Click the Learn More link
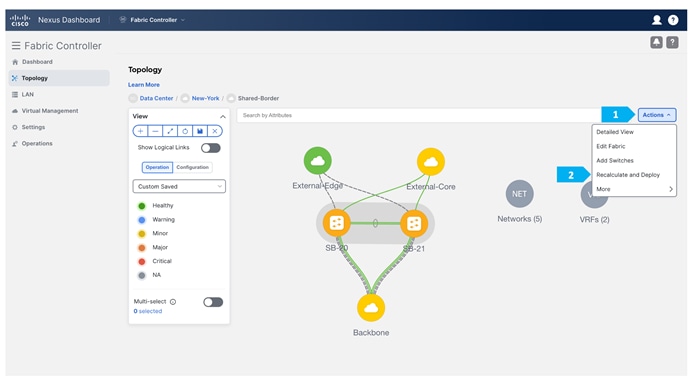The width and height of the screenshot is (696, 387). 144,85
